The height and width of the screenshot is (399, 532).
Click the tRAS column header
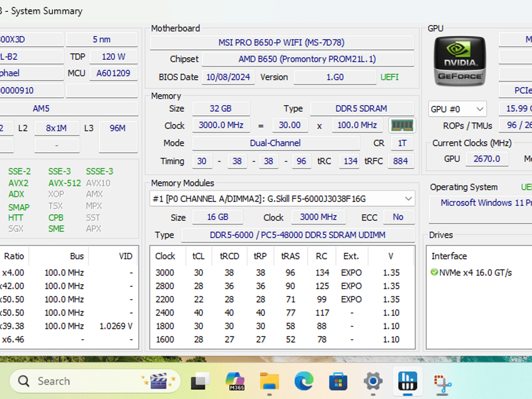[290, 256]
